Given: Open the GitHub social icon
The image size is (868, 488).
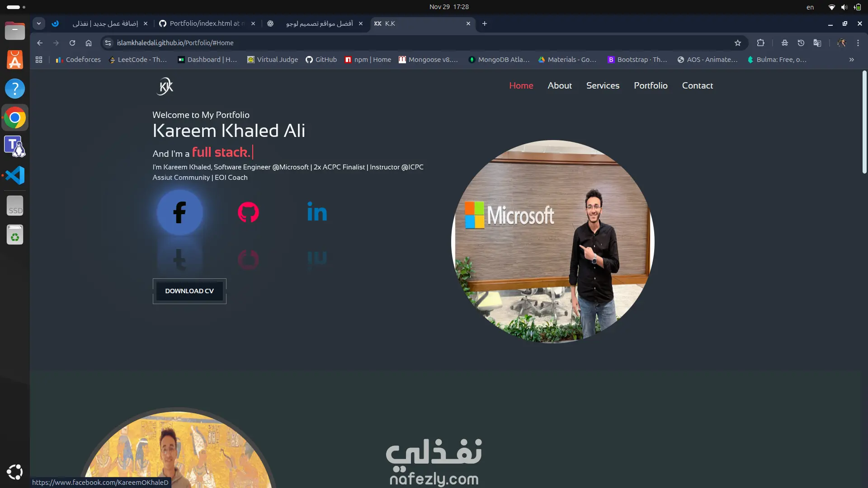Looking at the screenshot, I should [x=248, y=212].
